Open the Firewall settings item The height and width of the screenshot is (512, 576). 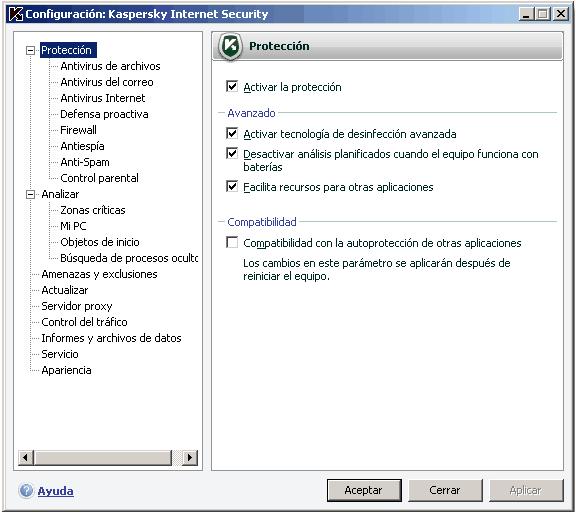coord(78,130)
